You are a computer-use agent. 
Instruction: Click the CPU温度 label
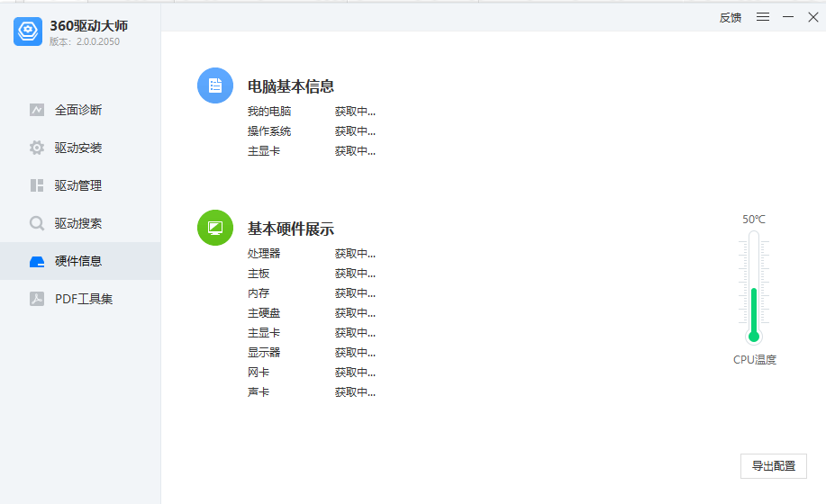point(754,360)
